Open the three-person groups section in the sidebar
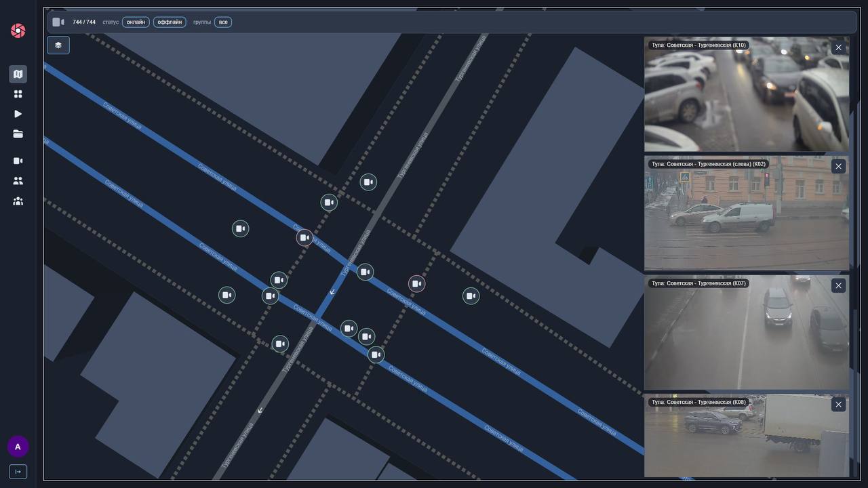Image resolution: width=868 pixels, height=488 pixels. click(x=18, y=201)
